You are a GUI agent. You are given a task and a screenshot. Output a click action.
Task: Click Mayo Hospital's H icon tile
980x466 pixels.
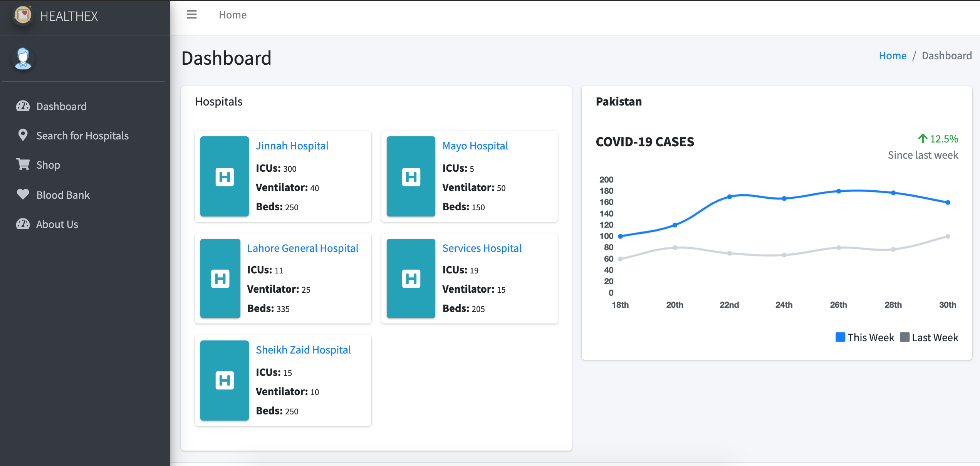[x=411, y=176]
